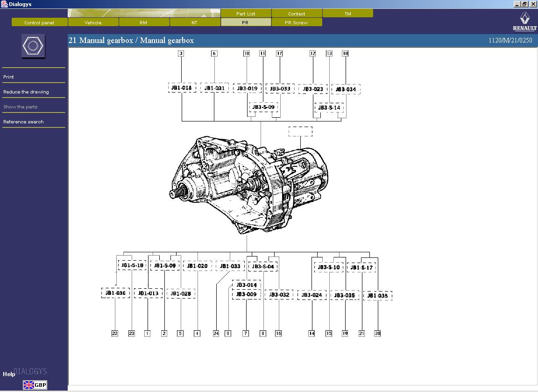Image resolution: width=538 pixels, height=392 pixels.
Task: Select callout number 20
Action: click(x=377, y=333)
